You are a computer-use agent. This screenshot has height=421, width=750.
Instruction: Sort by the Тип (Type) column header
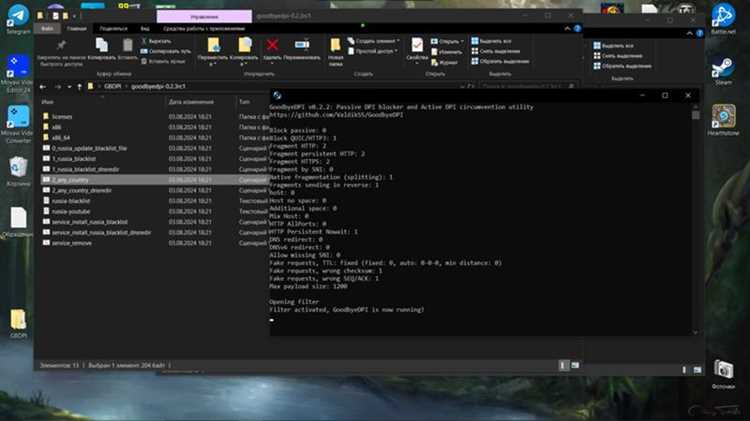click(x=244, y=102)
